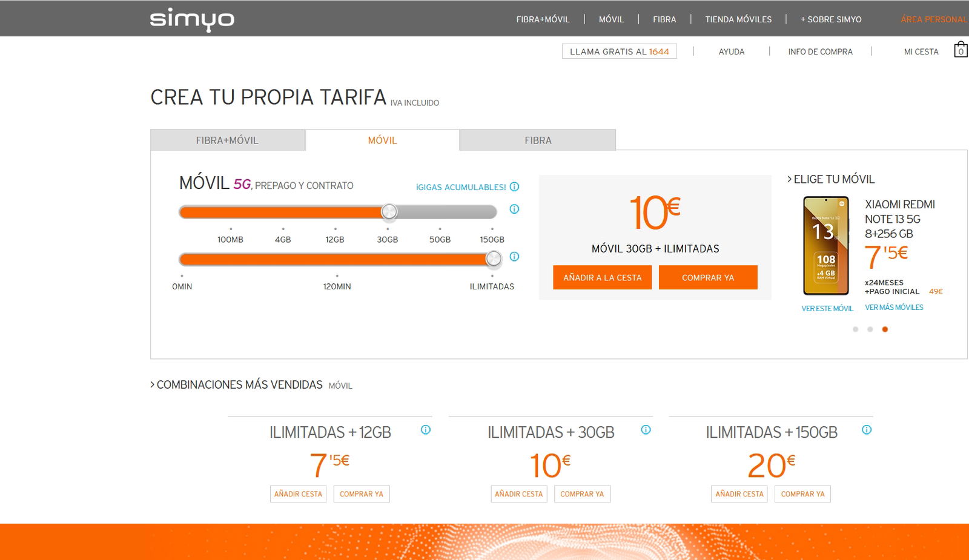969x560 pixels.
Task: Open AYUDA link
Action: coord(732,52)
